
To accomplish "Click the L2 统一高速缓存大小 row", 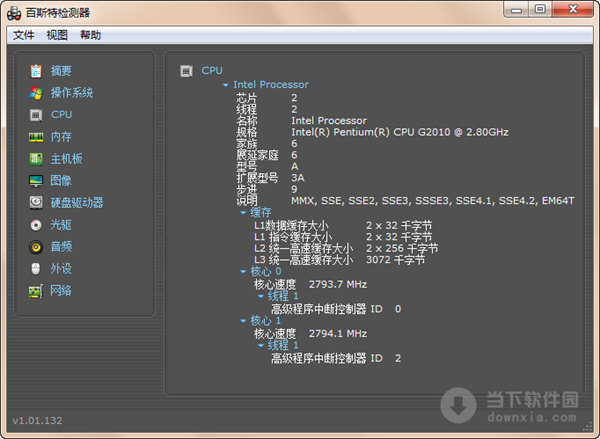I will click(x=346, y=249).
